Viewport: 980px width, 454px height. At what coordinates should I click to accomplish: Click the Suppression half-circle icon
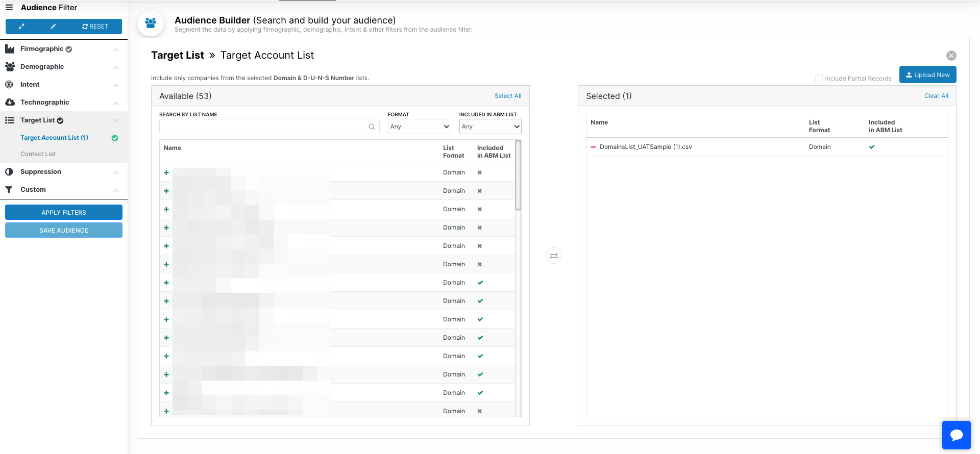click(x=9, y=172)
